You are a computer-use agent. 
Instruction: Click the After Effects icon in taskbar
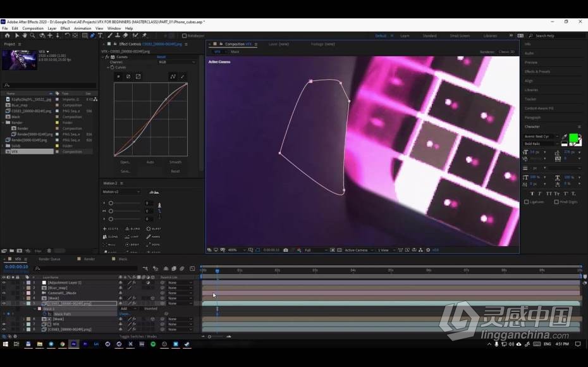point(74,344)
